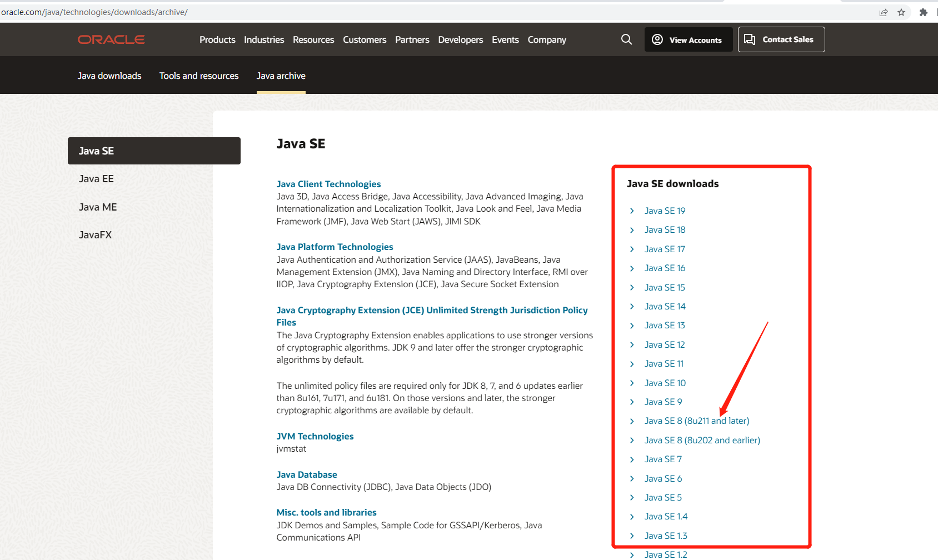Open the Developers menu
This screenshot has width=938, height=560.
pos(461,39)
